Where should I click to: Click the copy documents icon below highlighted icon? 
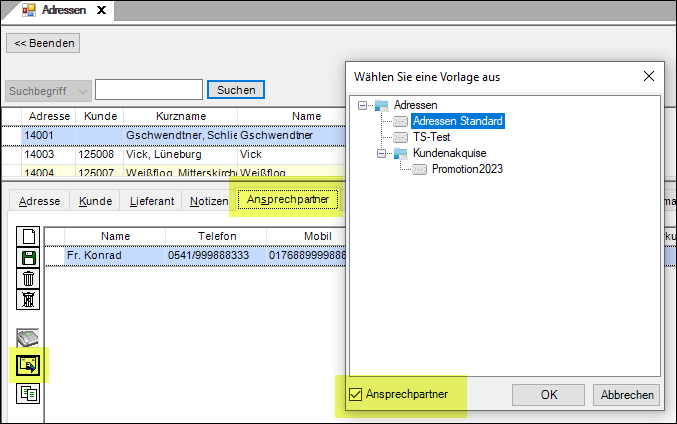pos(29,393)
